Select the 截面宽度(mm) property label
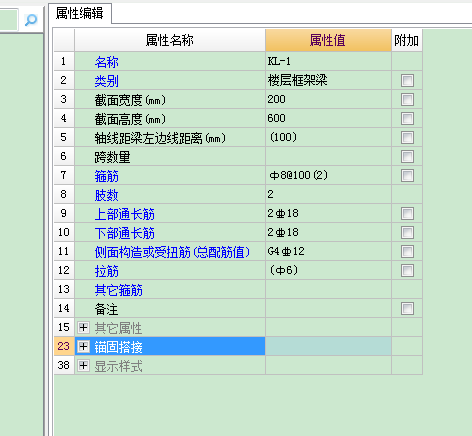 (130, 100)
